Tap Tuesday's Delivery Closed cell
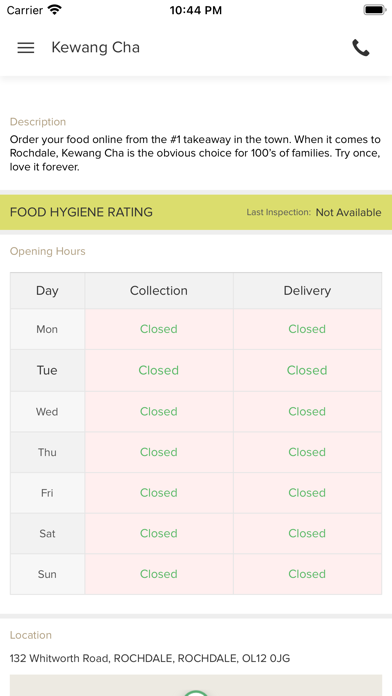This screenshot has height=696, width=392. point(307,370)
